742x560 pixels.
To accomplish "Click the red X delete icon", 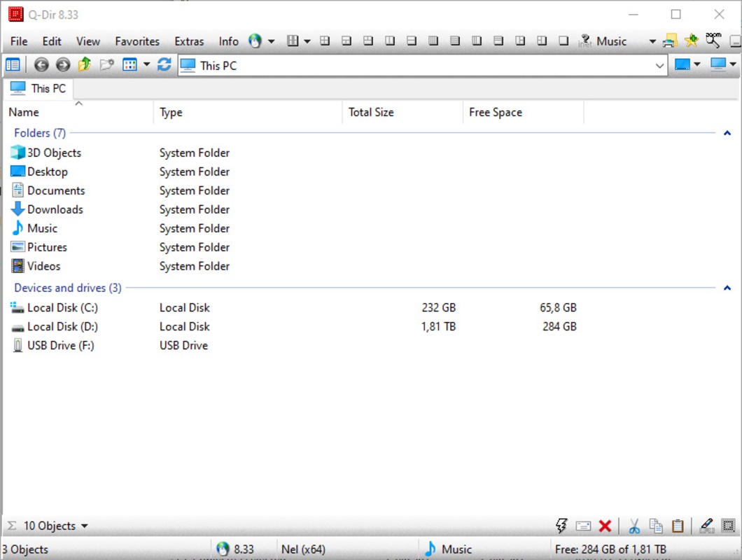I will tap(605, 526).
